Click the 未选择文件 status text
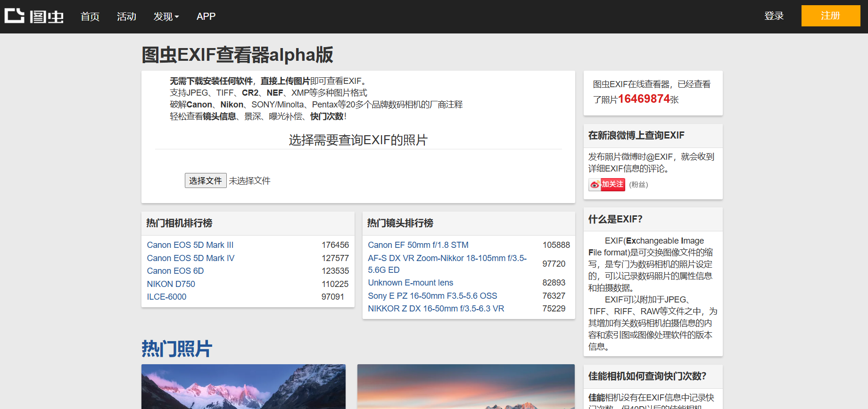 point(249,181)
